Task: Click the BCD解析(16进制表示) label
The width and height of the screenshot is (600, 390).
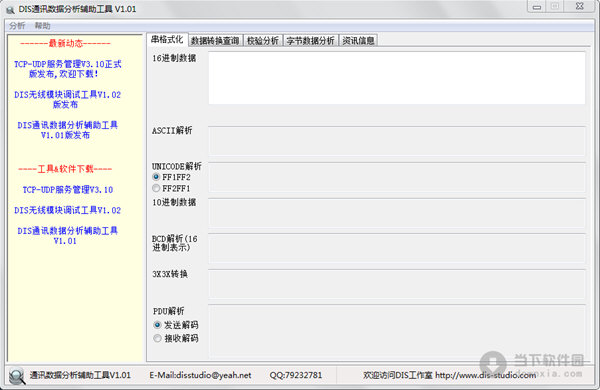Action: (x=175, y=243)
